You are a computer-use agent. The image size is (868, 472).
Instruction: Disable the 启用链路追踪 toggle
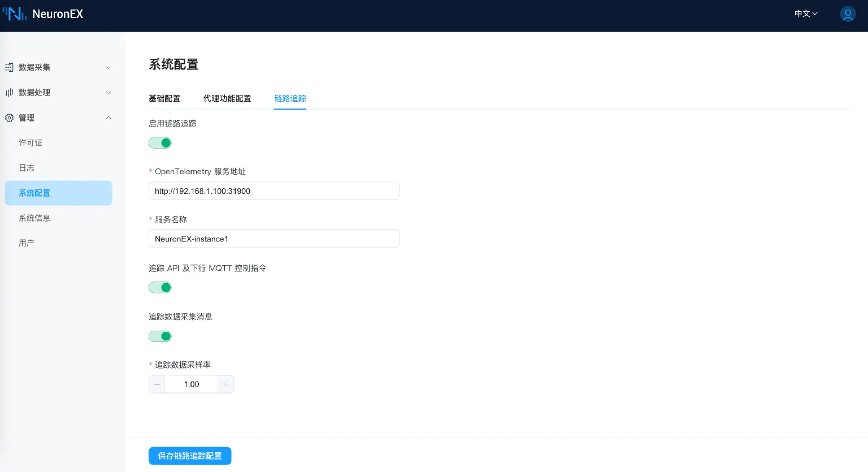[x=160, y=142]
